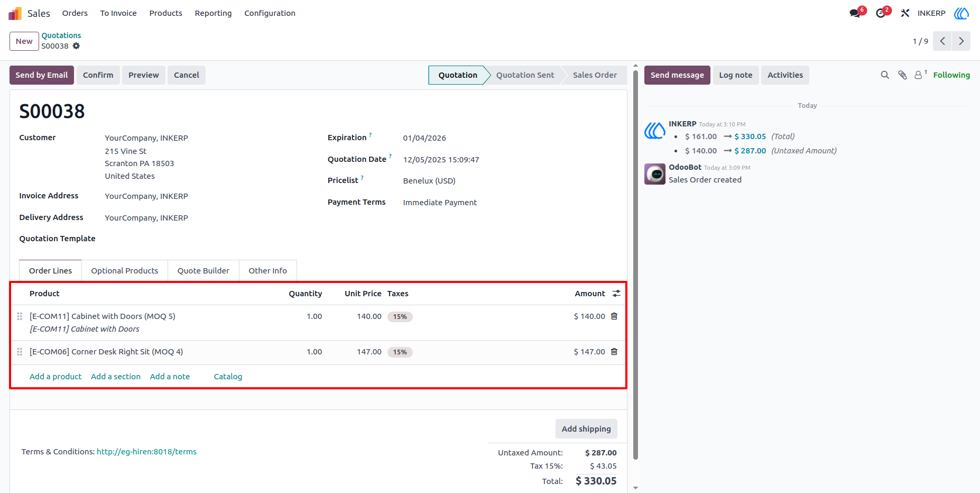Select the Order Lines tab
Viewport: 980px width, 493px height.
click(50, 271)
